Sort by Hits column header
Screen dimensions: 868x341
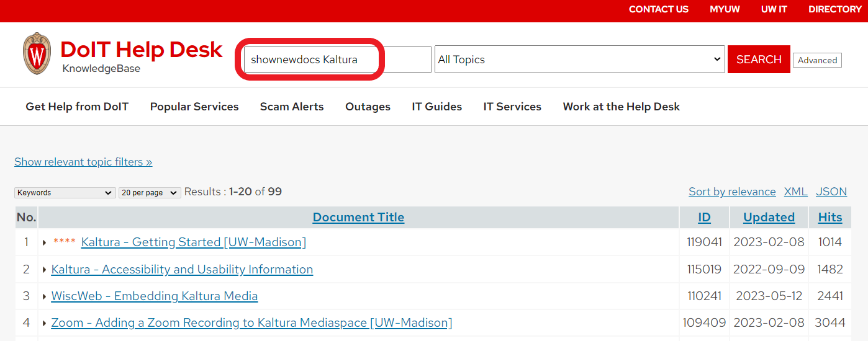[830, 217]
